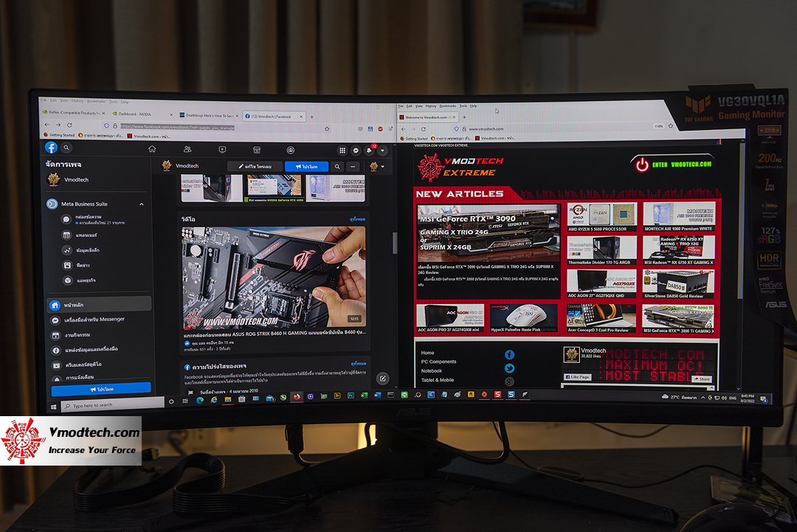Click the Tablet & Mobile link

437,380
